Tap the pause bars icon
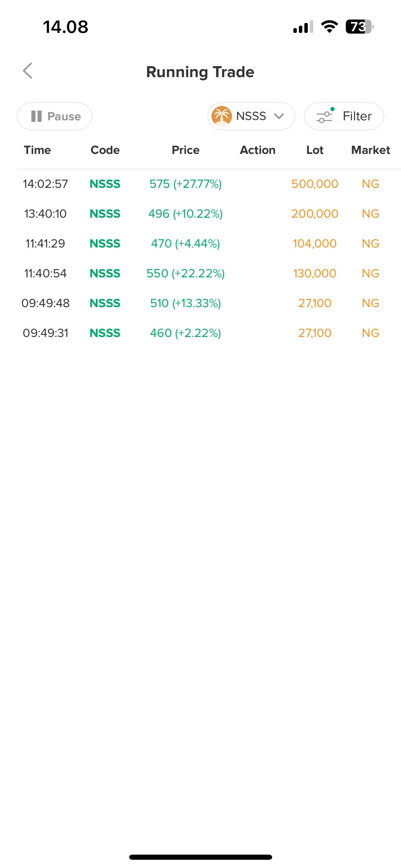The height and width of the screenshot is (868, 401). 36,116
